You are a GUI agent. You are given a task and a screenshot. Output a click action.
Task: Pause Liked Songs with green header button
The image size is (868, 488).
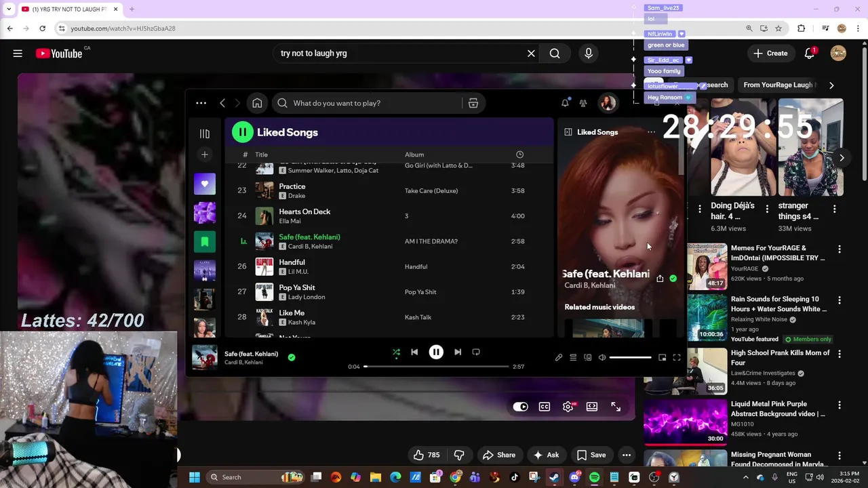(x=243, y=132)
